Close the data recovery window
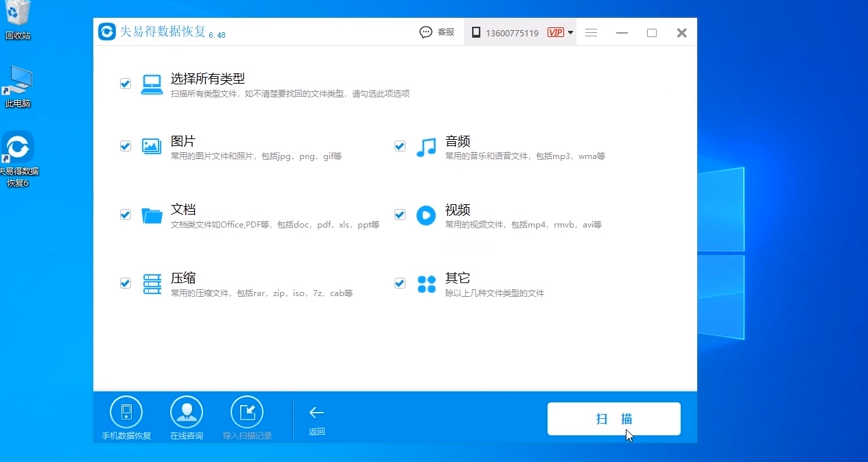Viewport: 868px width, 462px height. [x=681, y=32]
